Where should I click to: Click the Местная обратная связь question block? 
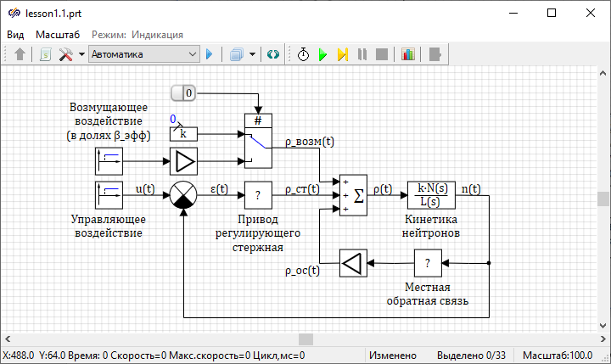point(428,264)
